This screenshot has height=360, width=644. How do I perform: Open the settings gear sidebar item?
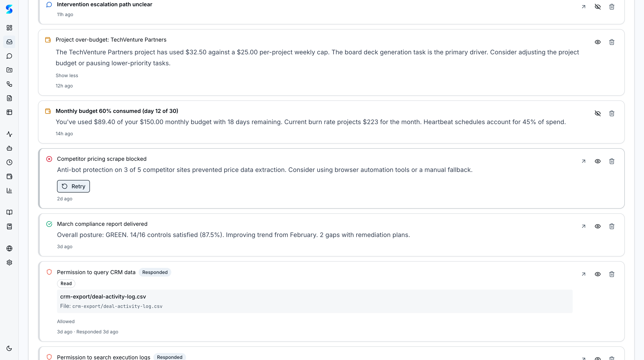(x=9, y=263)
